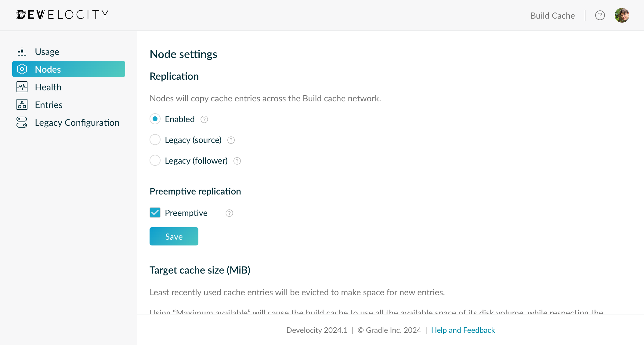Select the Usage bar-chart icon in sidebar

pos(22,51)
